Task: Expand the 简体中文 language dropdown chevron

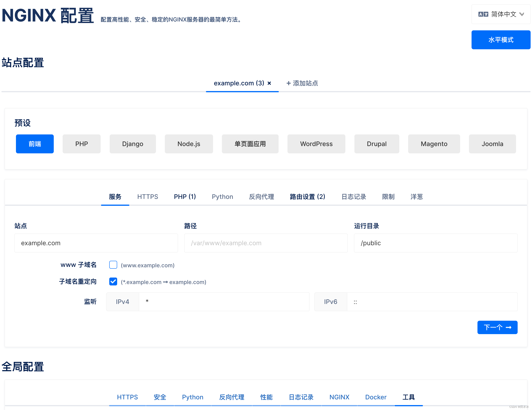Action: point(522,14)
